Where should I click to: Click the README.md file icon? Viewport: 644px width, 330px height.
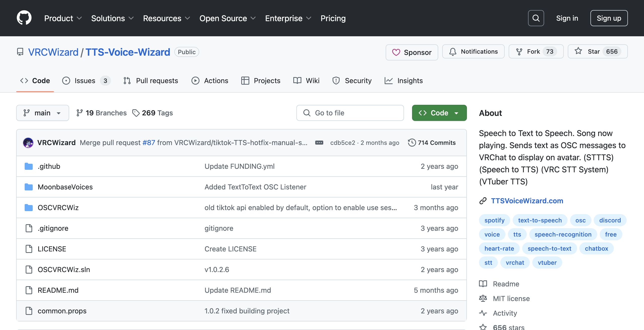(29, 290)
